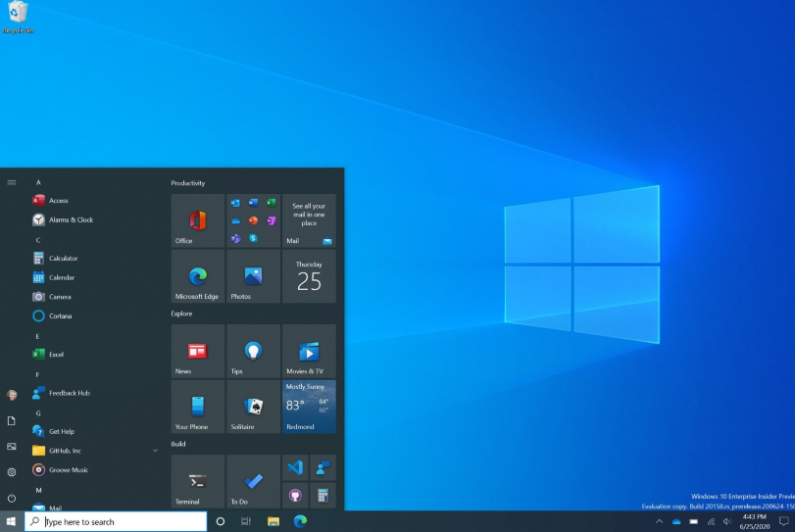Launch the Movies & TV tile
The width and height of the screenshot is (795, 532).
(309, 351)
